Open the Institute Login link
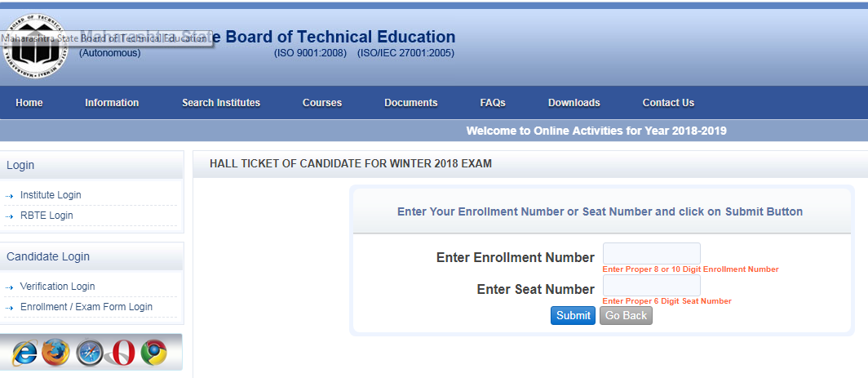Image resolution: width=868 pixels, height=378 pixels. coord(51,195)
